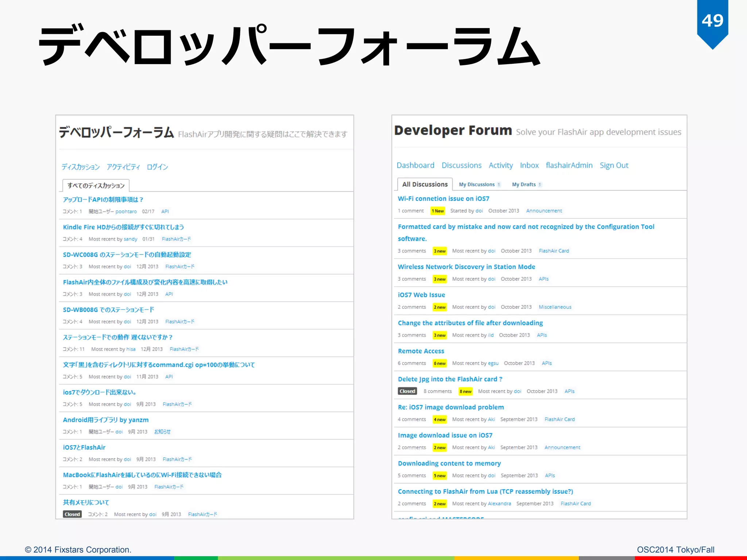
Task: Open 'Wi-Fi connetion issue on iOS7' thread
Action: pyautogui.click(x=444, y=198)
